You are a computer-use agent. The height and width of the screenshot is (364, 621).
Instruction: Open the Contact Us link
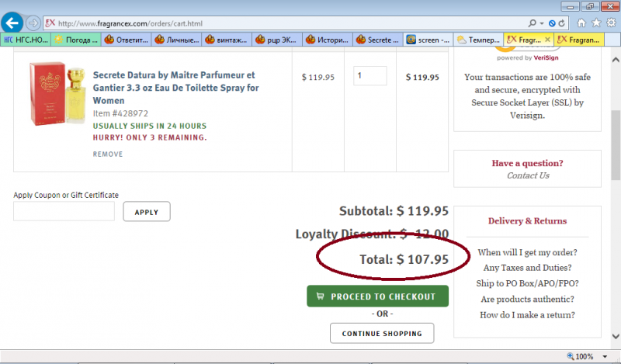coord(528,175)
